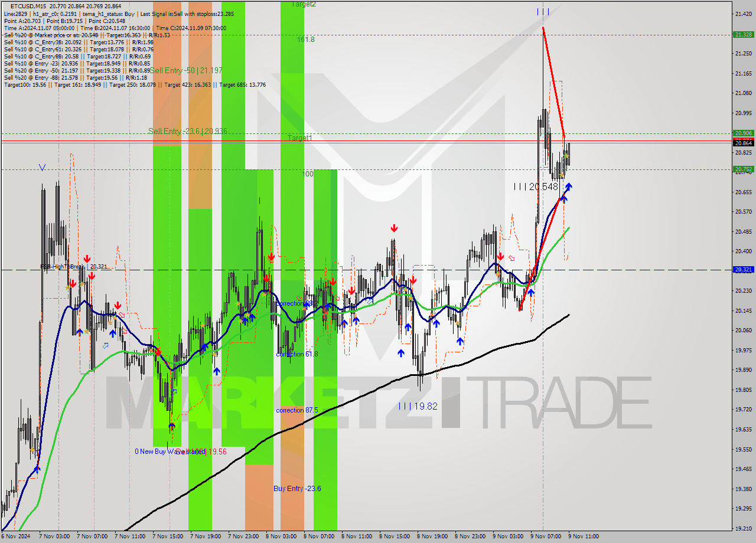This screenshot has height=543, width=756.
Task: Select the '7 Nov 15:00' time label
Action: (x=168, y=537)
